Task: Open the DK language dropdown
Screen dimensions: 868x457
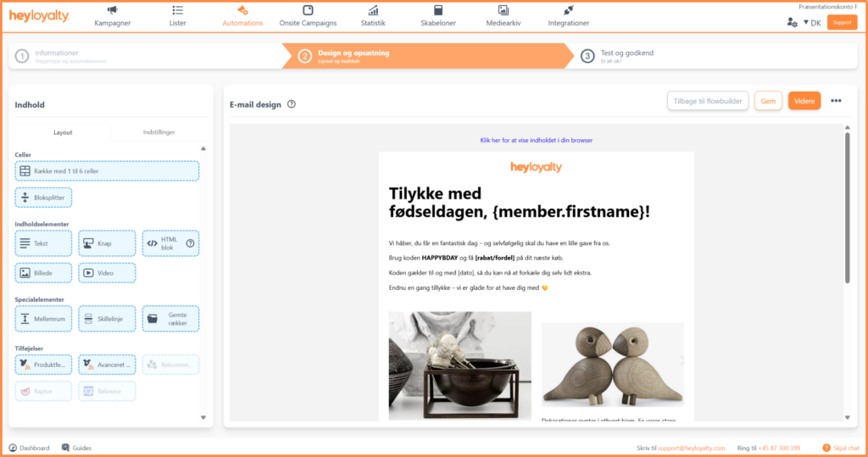Action: tap(812, 23)
